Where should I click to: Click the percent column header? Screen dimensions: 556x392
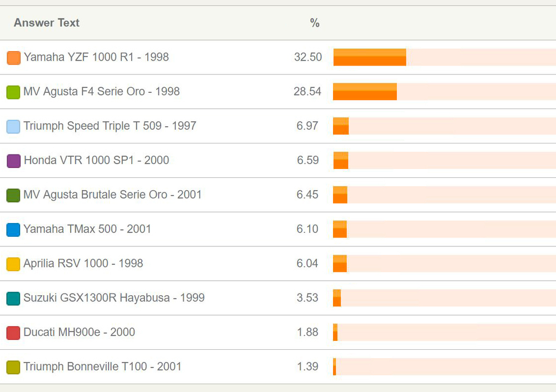point(315,23)
